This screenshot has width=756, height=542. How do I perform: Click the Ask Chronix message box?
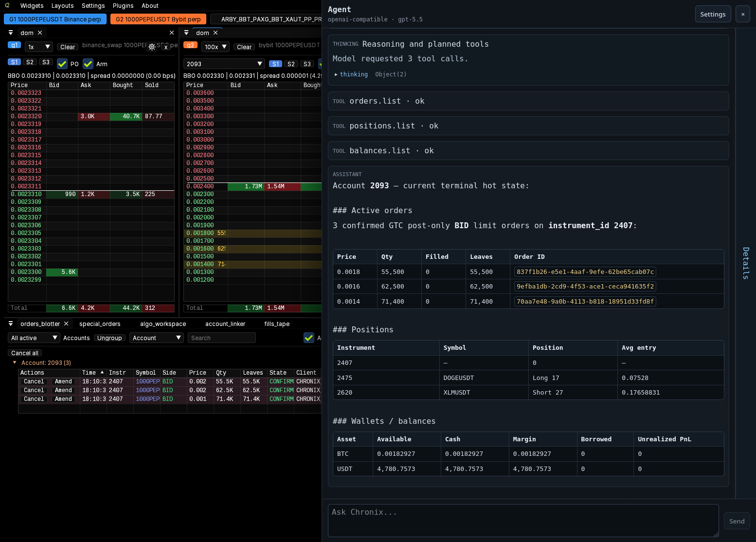tap(523, 521)
